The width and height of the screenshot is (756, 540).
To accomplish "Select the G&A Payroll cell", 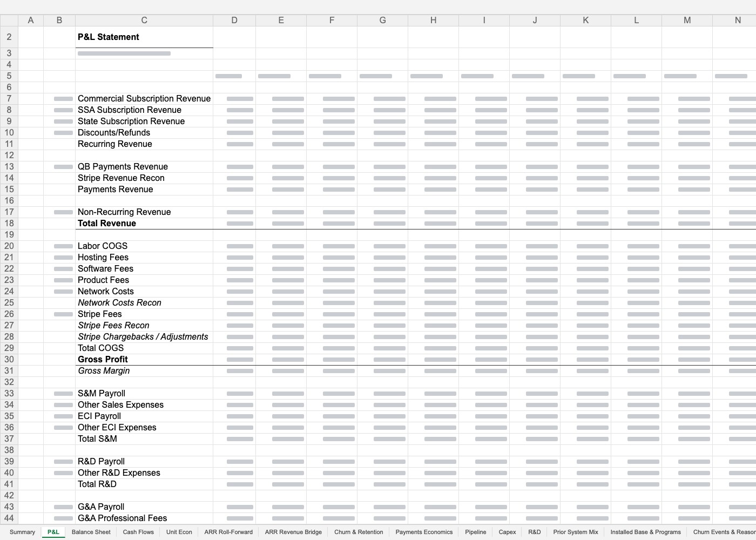I will click(x=144, y=507).
